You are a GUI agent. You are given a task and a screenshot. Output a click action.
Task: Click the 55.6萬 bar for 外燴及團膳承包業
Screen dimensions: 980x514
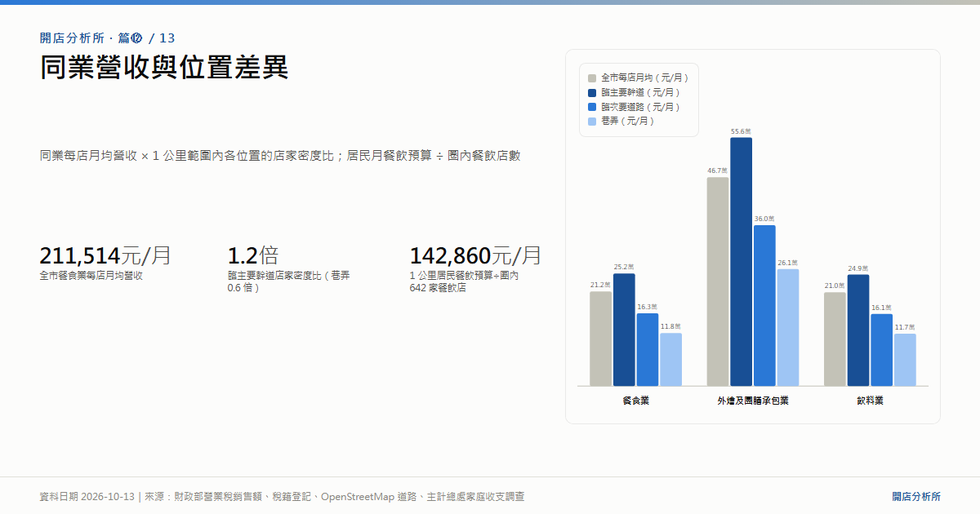[x=742, y=262]
